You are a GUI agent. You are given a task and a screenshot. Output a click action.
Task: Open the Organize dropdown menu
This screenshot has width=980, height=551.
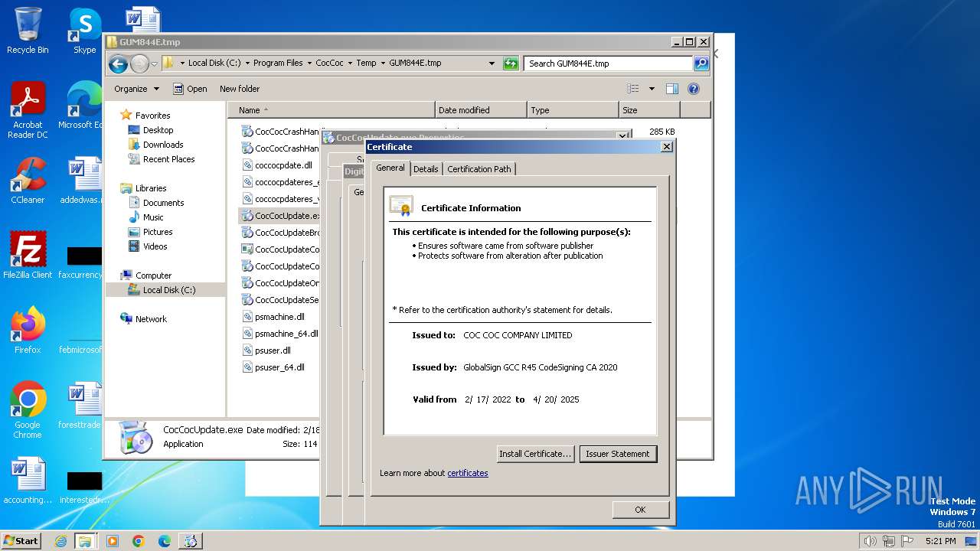136,89
